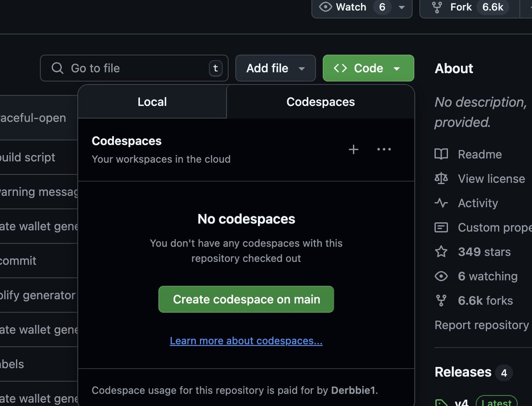Click the commit message ending in 'bels'
This screenshot has width=532, height=406.
pyautogui.click(x=12, y=364)
